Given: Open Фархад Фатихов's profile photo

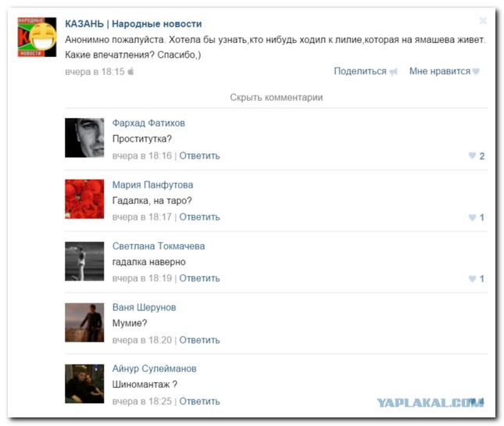Looking at the screenshot, I should pos(84,138).
